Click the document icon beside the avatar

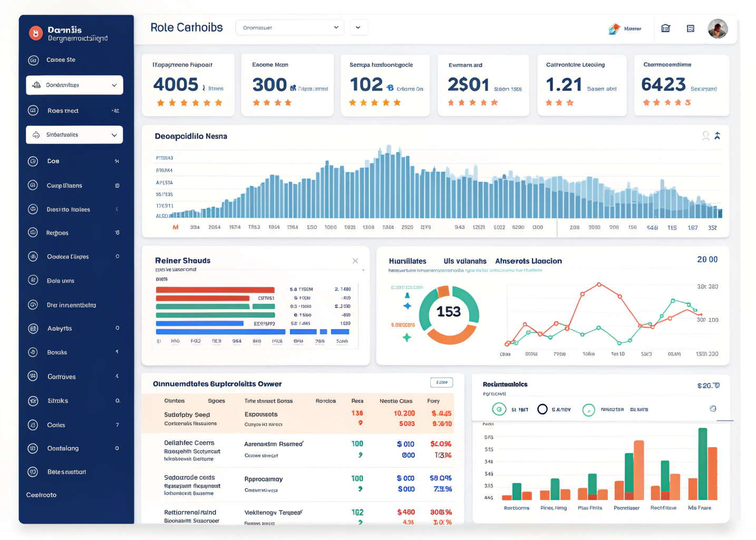[691, 28]
